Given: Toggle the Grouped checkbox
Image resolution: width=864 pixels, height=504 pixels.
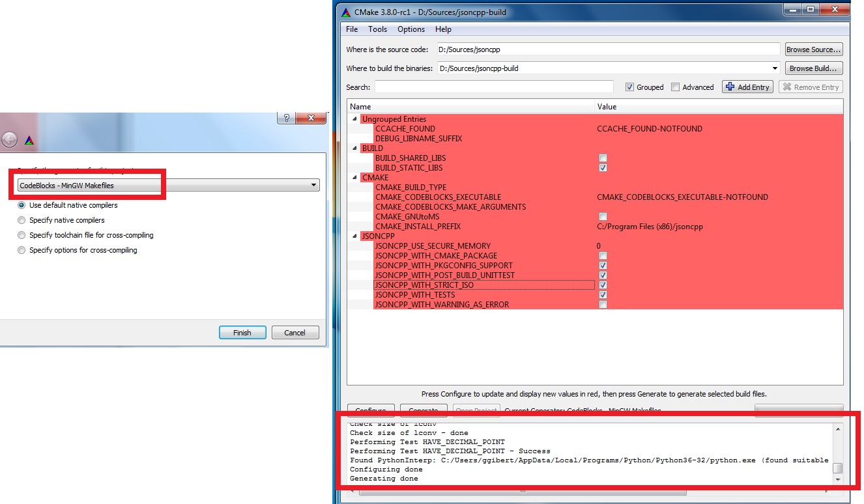Looking at the screenshot, I should 629,87.
